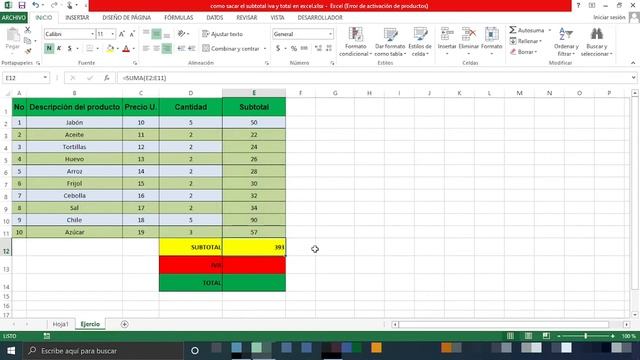Image resolution: width=640 pixels, height=360 pixels.
Task: Select column E header
Action: (x=254, y=93)
